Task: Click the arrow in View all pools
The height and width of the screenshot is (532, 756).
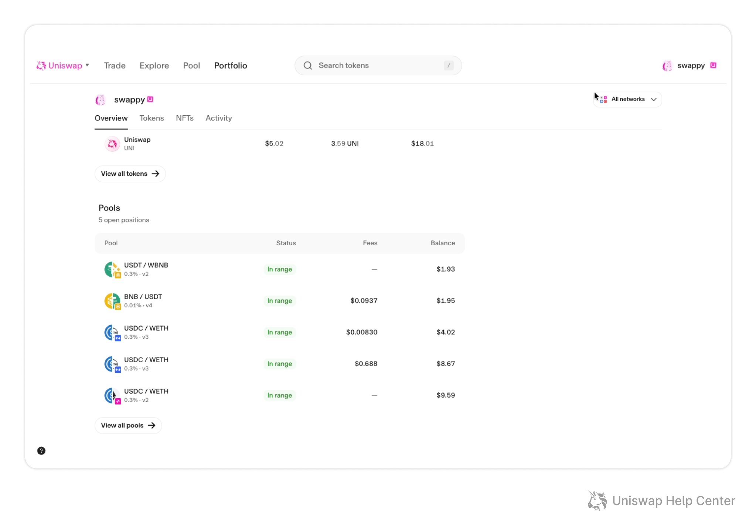Action: (x=151, y=426)
